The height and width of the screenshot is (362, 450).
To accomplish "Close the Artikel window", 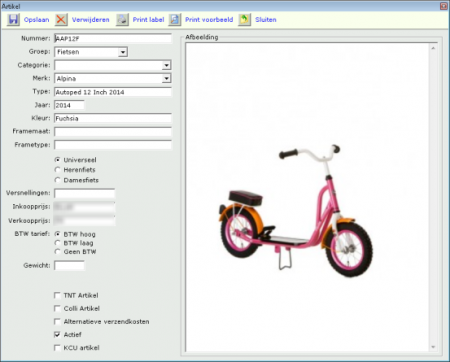I will pyautogui.click(x=444, y=6).
